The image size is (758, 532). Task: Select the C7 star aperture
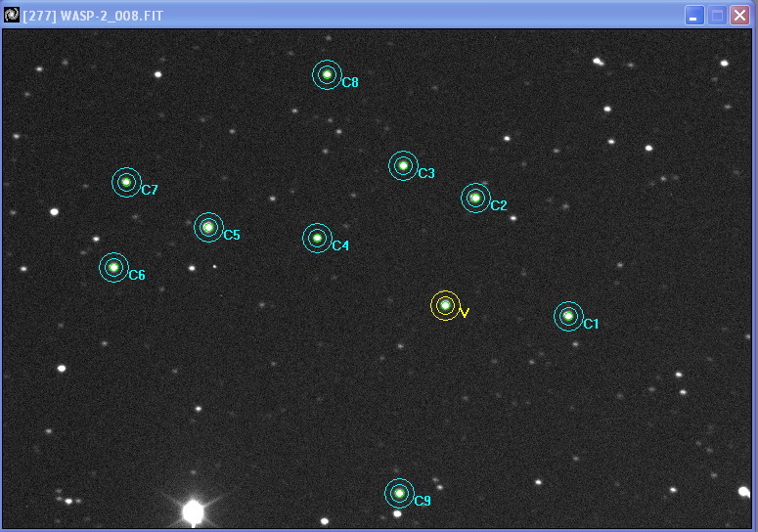pyautogui.click(x=126, y=182)
